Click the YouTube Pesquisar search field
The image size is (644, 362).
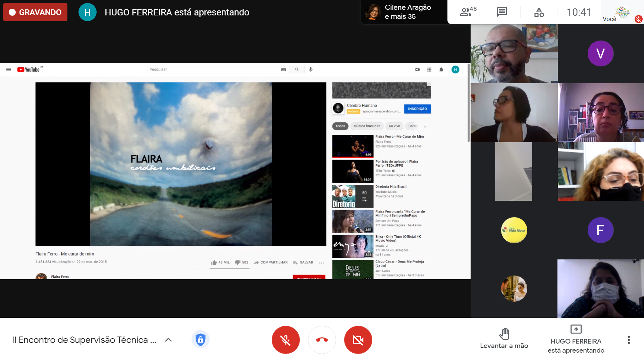[215, 69]
